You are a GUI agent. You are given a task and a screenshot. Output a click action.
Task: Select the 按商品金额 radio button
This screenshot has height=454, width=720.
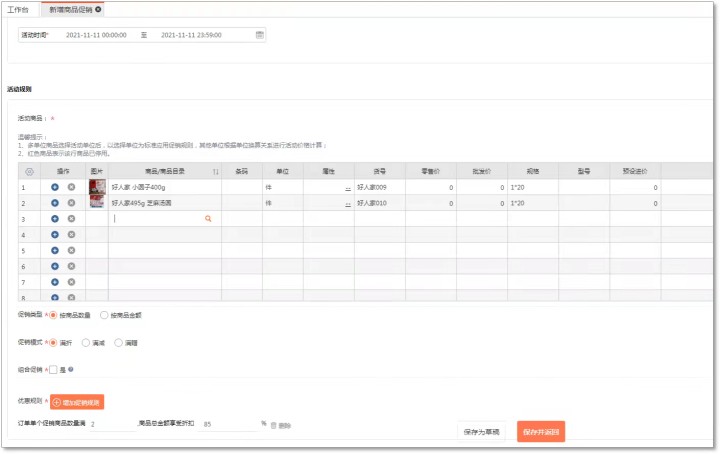click(x=104, y=315)
